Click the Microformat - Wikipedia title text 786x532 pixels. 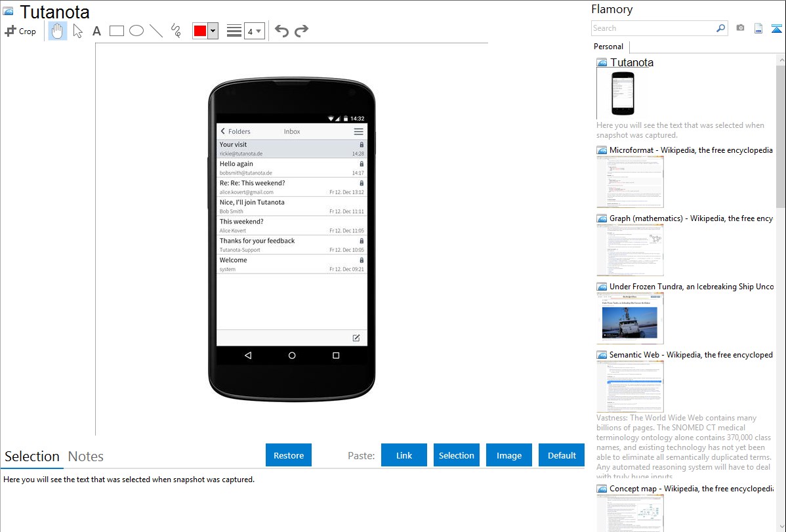(691, 150)
